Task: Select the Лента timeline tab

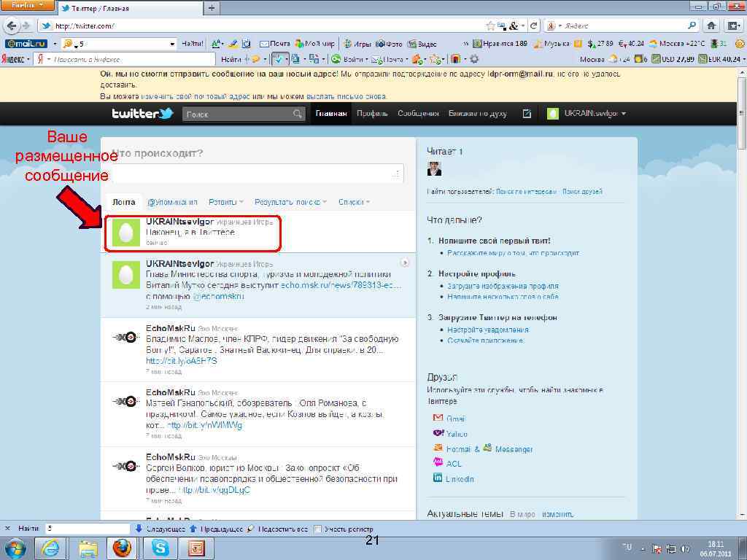Action: click(124, 202)
